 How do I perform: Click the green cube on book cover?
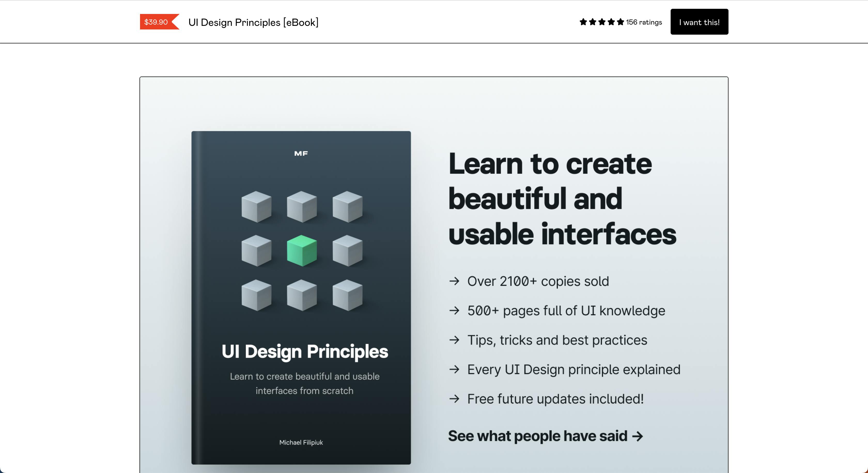tap(301, 250)
